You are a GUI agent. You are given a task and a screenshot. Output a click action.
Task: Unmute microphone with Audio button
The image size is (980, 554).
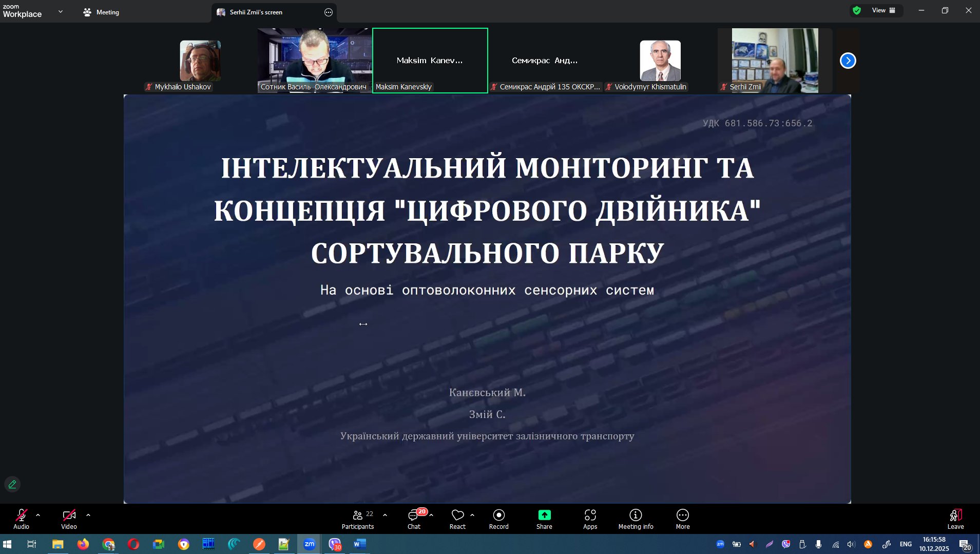(x=21, y=519)
